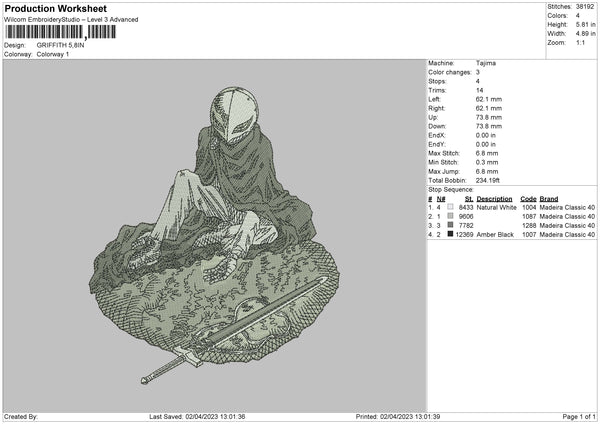Click the Width value 4.89 in

(x=585, y=34)
